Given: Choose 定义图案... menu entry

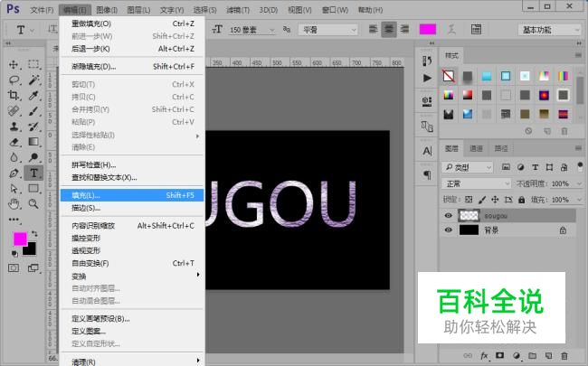Looking at the screenshot, I should pos(132,331).
